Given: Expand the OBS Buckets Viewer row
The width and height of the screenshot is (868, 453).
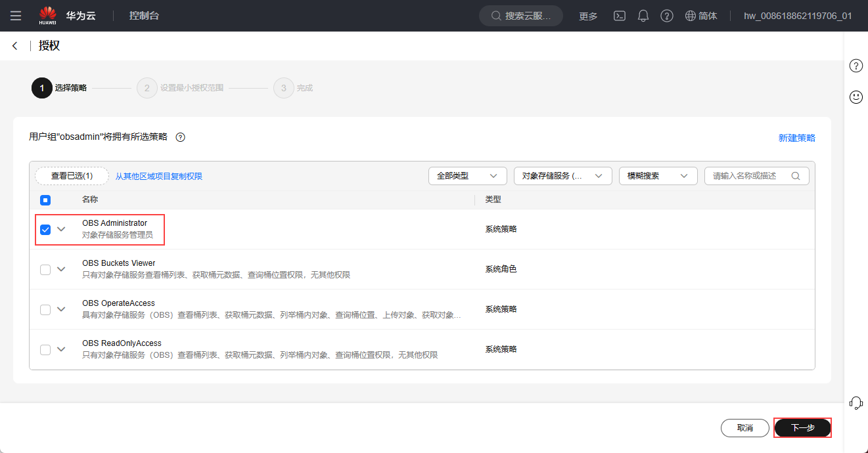Looking at the screenshot, I should pos(62,269).
